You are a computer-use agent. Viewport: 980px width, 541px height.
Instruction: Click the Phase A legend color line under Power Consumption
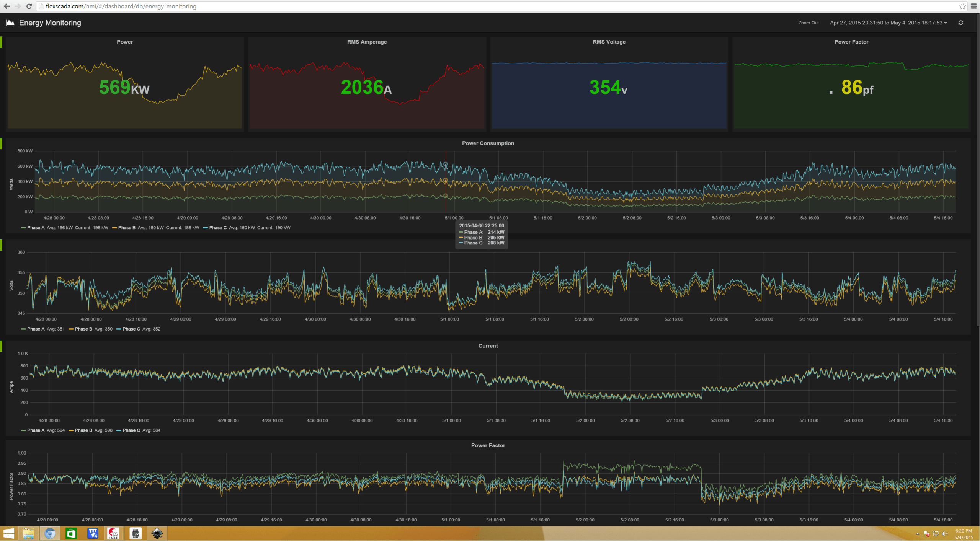click(23, 228)
